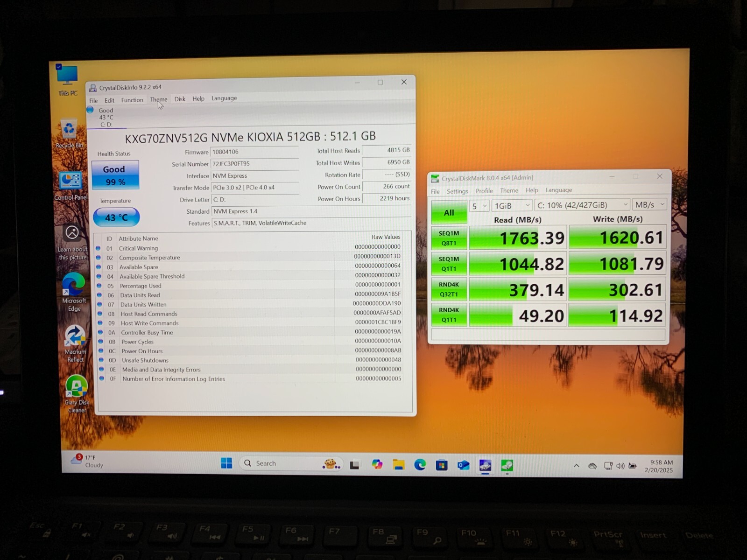Viewport: 747px width, 560px height.
Task: Click the Serial Number field
Action: (x=254, y=164)
